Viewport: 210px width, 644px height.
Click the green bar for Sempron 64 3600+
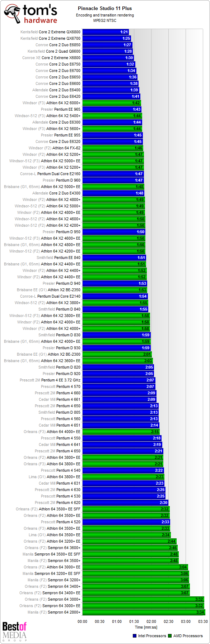point(130,548)
